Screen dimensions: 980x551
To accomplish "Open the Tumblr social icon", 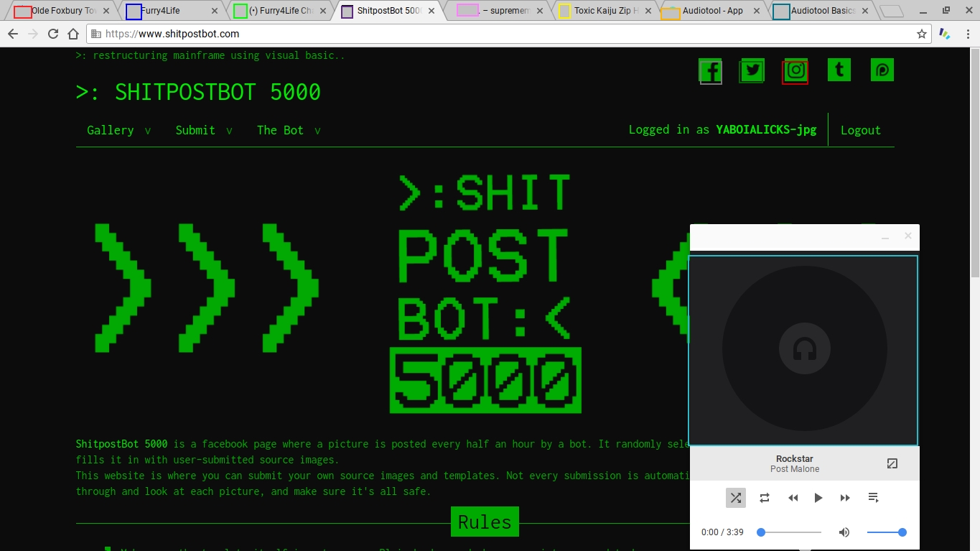I will [839, 70].
